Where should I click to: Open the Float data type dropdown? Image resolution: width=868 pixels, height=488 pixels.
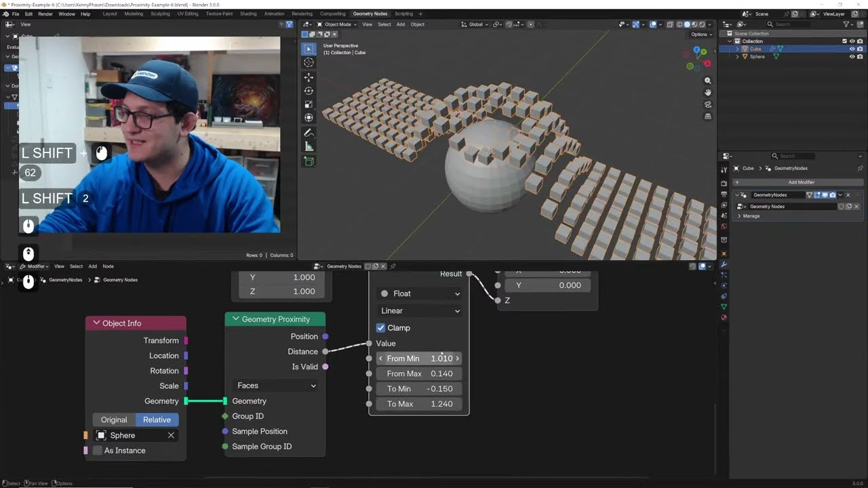coord(420,293)
